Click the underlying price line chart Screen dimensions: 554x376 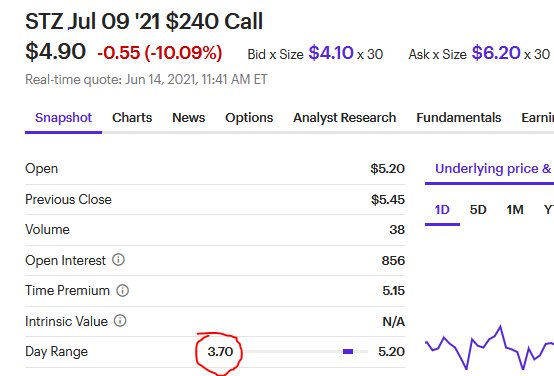(490, 348)
